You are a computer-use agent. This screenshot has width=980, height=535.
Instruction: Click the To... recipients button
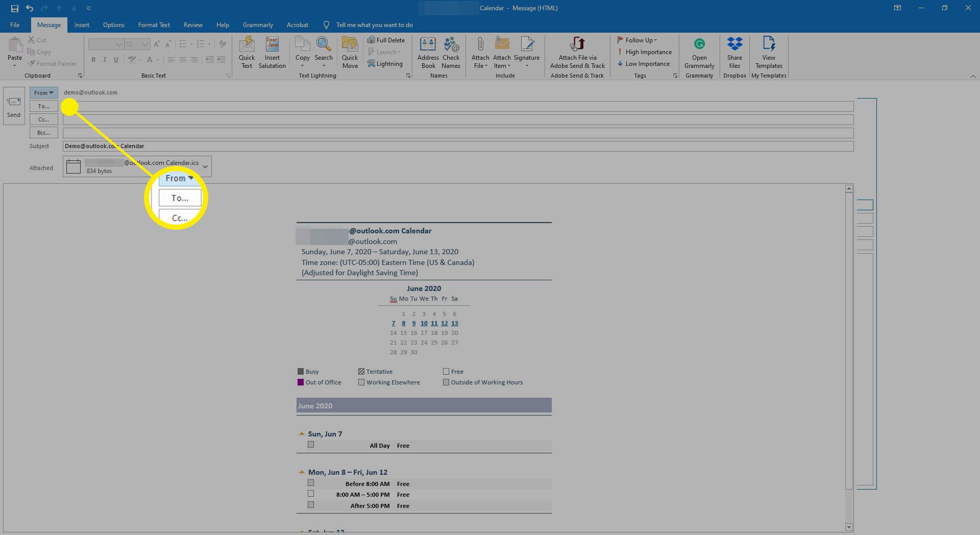(44, 106)
